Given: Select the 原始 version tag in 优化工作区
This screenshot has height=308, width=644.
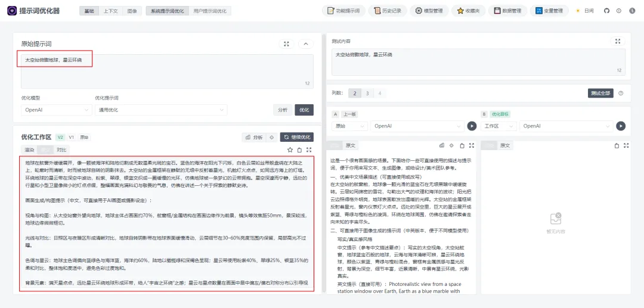Looking at the screenshot, I should pos(84,138).
